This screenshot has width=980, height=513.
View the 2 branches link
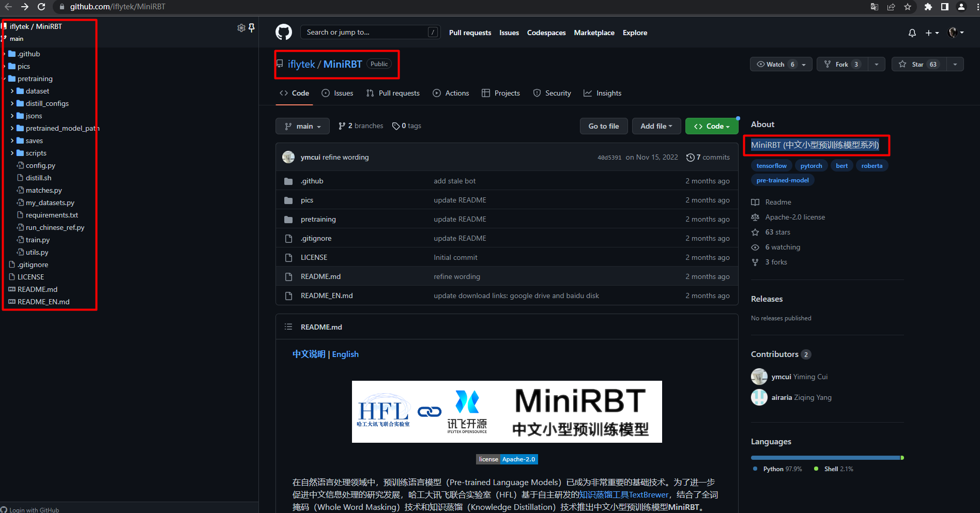(x=361, y=126)
